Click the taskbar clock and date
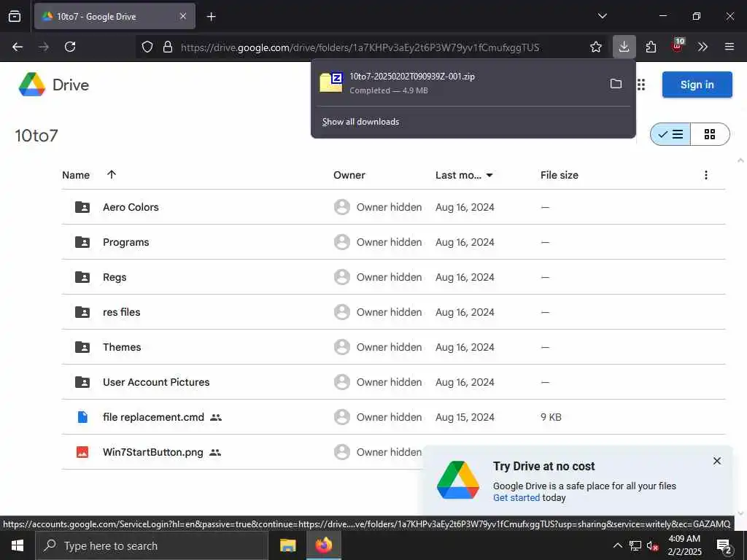Viewport: 747px width, 560px height. 684,545
